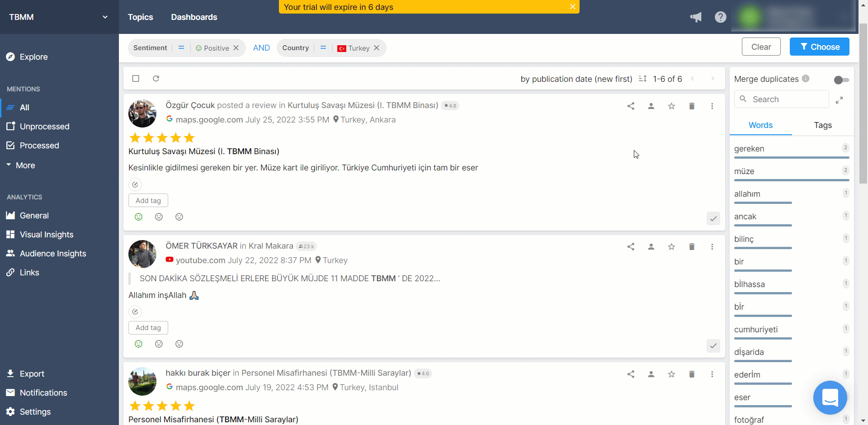Screen dimensions: 868x425
Task: Set negative sentiment on ÖMER TÜRKSAYAR mention
Action: [179, 344]
